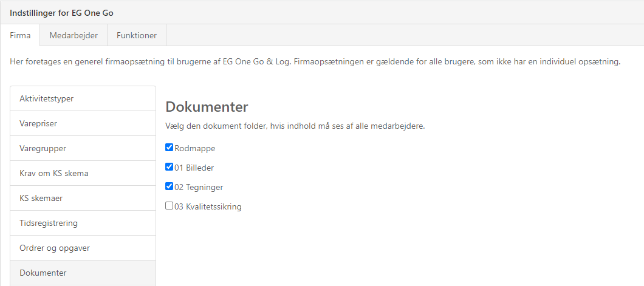The image size is (644, 286).
Task: Open Krav om KS skema section
Action: tap(83, 173)
